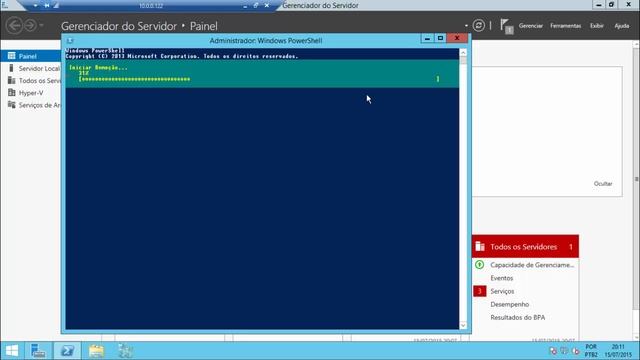
Task: Restore down the remote session via connection bar
Action: (256, 5)
